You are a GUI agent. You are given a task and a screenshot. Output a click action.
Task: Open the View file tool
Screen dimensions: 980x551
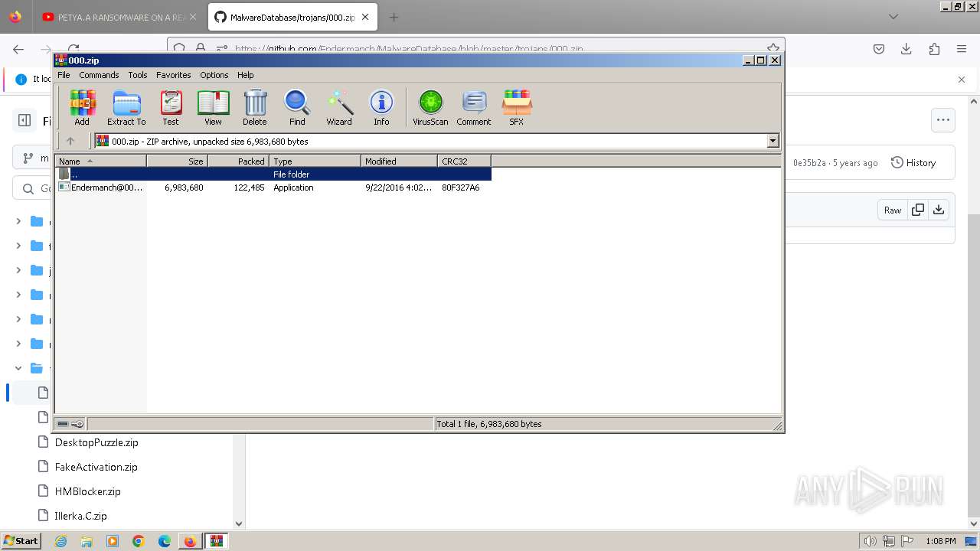(x=213, y=107)
